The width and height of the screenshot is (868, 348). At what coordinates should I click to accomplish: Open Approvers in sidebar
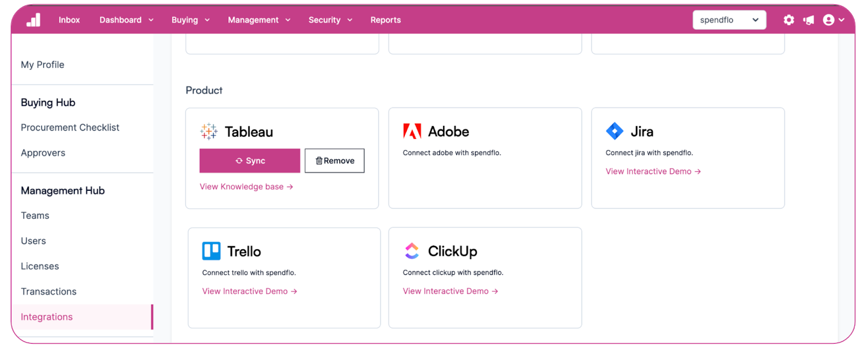43,153
